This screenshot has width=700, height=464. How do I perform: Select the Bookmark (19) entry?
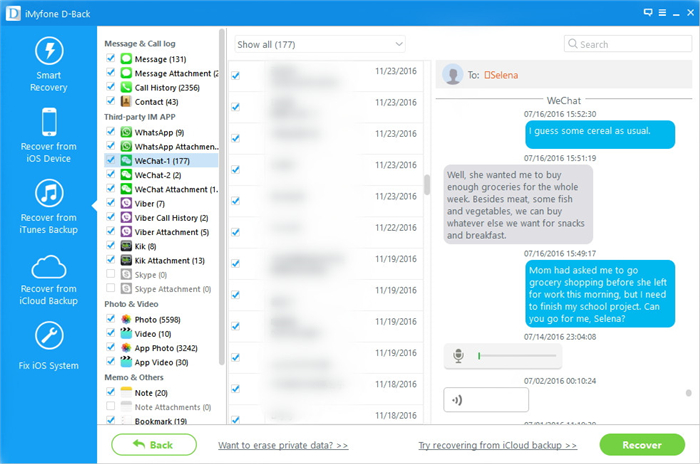[161, 421]
